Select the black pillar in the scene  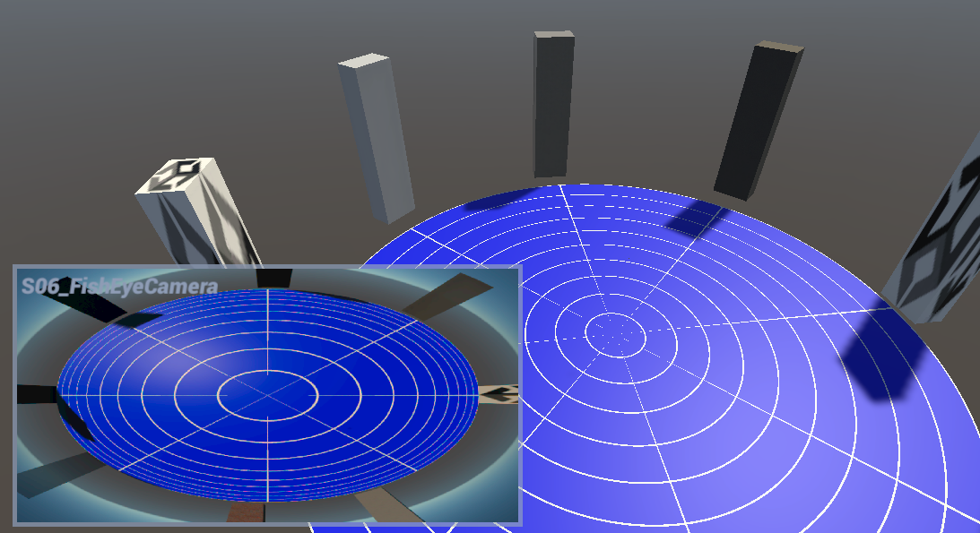tap(758, 120)
